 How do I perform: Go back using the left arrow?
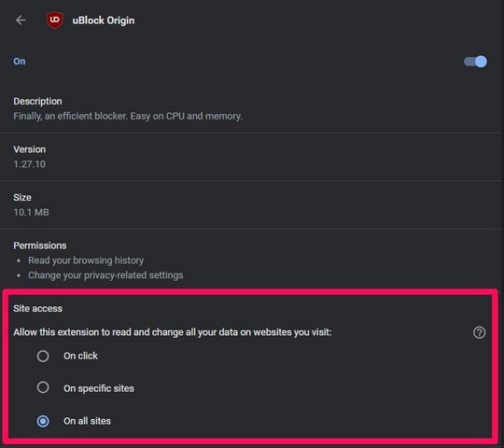pyautogui.click(x=21, y=21)
